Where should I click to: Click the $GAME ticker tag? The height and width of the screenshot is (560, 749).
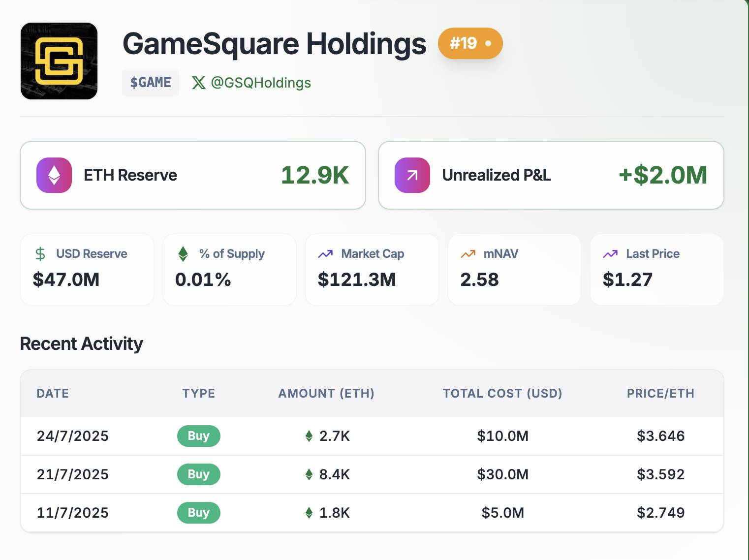coord(151,83)
